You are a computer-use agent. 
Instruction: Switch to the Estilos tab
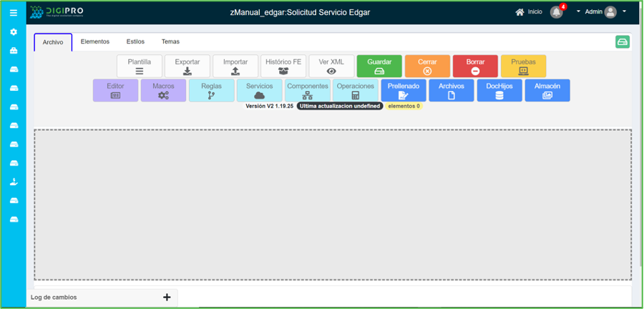(x=135, y=42)
